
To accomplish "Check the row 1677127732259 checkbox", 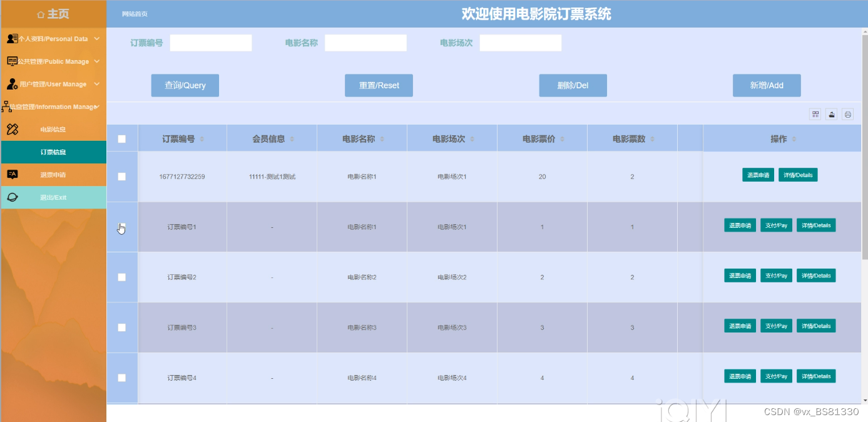I will [122, 177].
